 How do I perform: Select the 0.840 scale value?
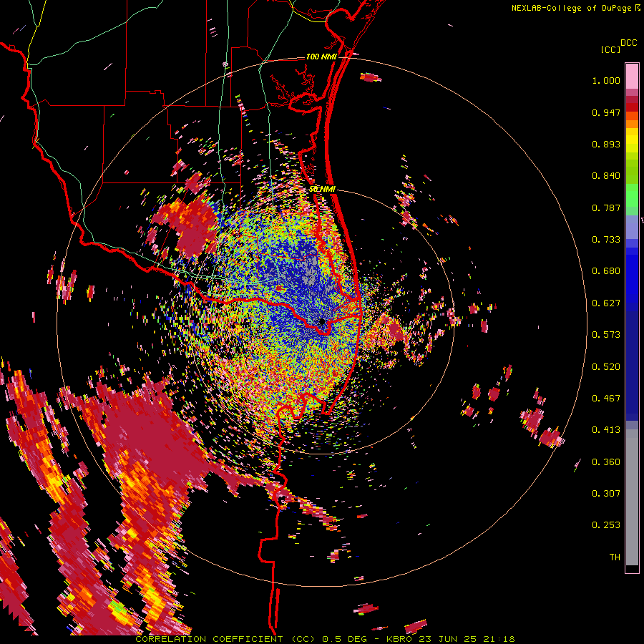606,176
